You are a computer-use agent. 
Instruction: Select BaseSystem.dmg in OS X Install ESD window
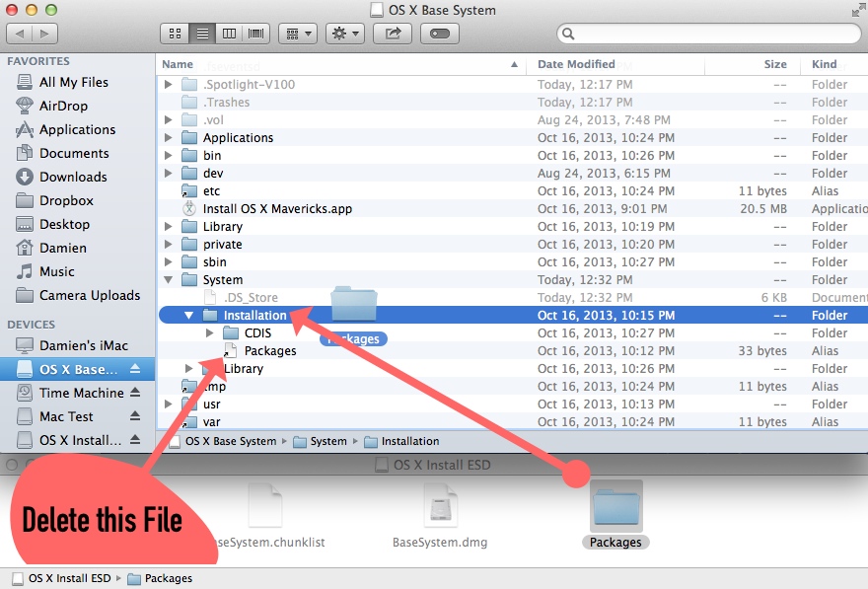point(440,516)
